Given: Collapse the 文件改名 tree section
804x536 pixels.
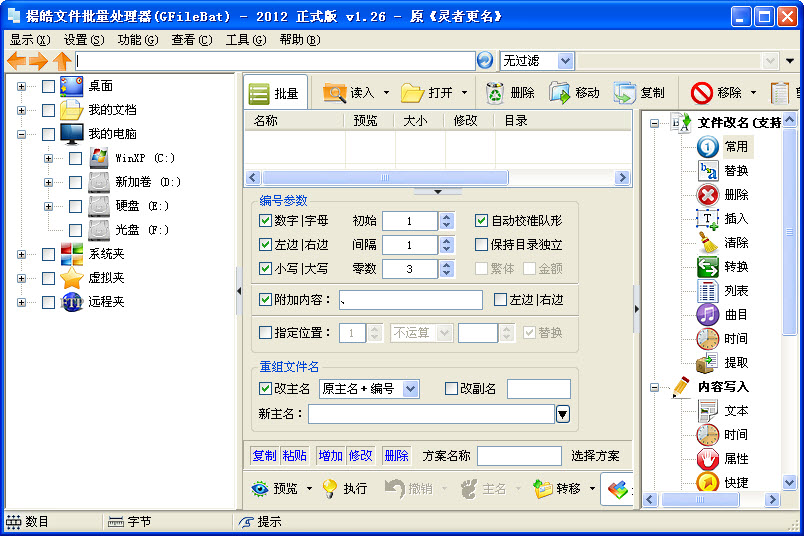Looking at the screenshot, I should (x=654, y=123).
